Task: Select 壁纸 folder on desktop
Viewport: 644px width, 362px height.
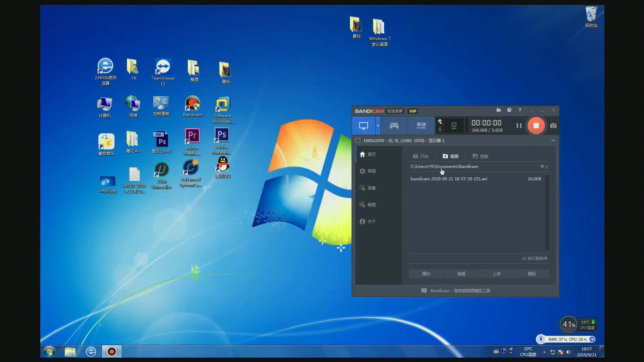Action: (225, 73)
